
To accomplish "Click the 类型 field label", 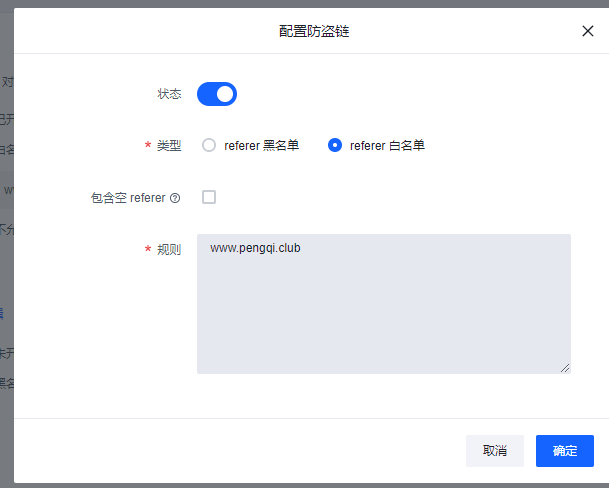I will click(x=169, y=146).
